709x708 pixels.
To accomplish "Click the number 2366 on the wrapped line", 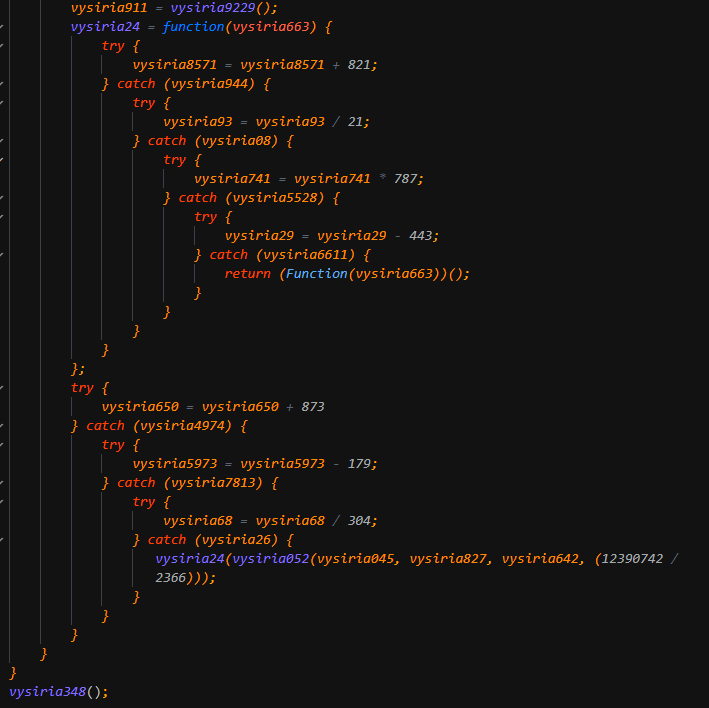I will click(x=170, y=578).
